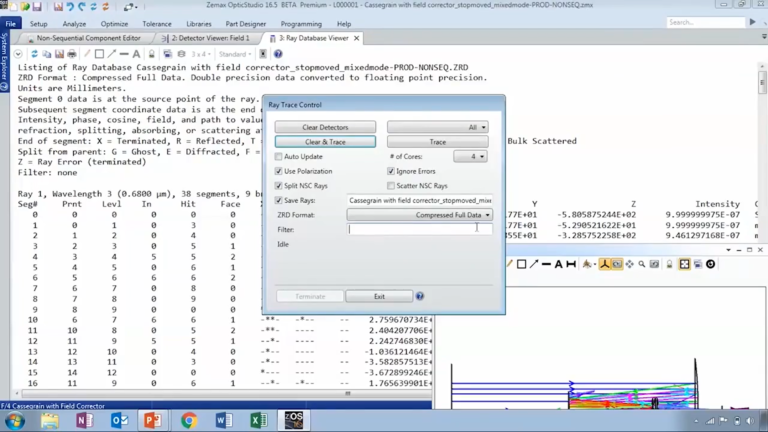Click the copy icon in the Ray Database toolbar
Screen dimensions: 768x432
[x=47, y=54]
